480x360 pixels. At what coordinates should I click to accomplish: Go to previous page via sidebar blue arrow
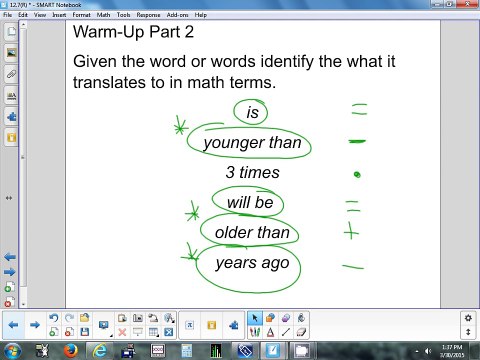click(10, 257)
